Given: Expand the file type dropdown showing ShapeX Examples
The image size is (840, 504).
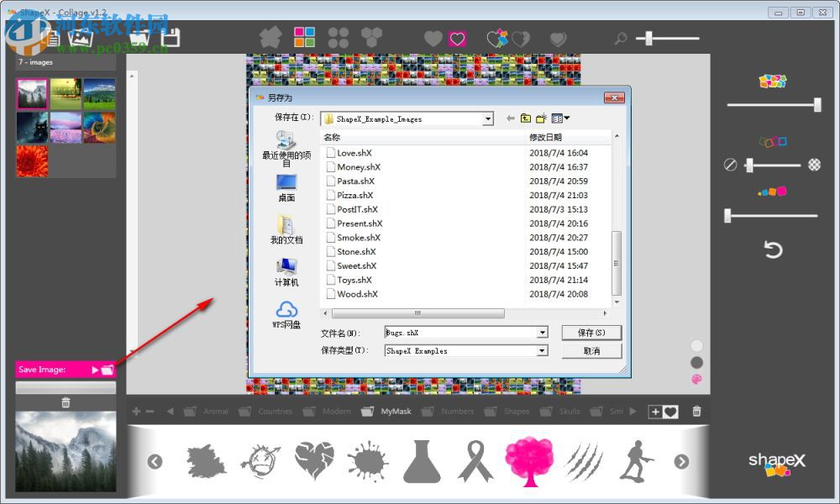Looking at the screenshot, I should pyautogui.click(x=543, y=350).
